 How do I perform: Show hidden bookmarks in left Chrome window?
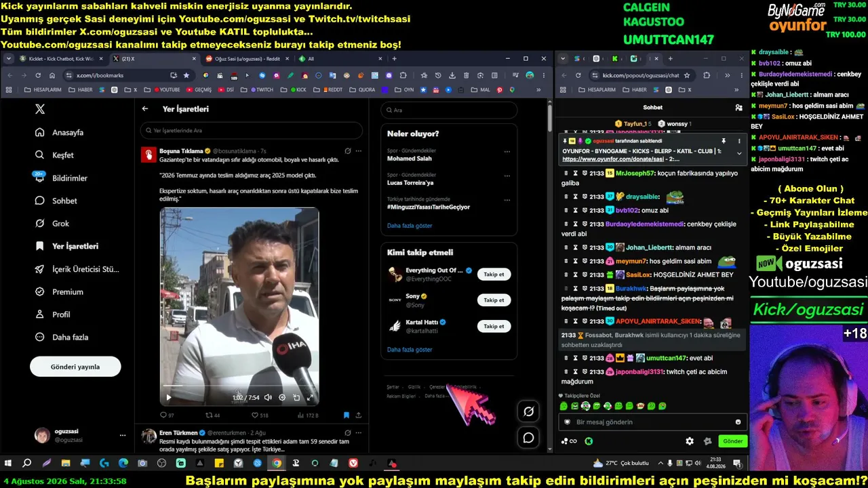click(x=539, y=89)
